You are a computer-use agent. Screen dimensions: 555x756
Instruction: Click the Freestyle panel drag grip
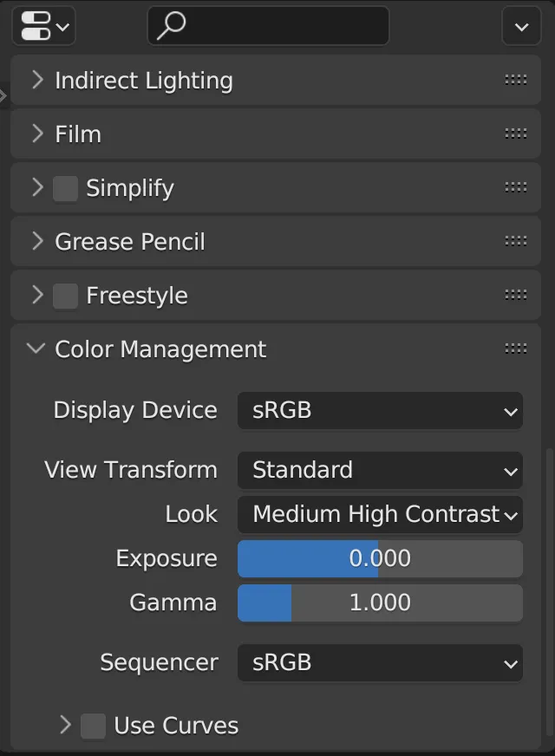click(x=515, y=296)
